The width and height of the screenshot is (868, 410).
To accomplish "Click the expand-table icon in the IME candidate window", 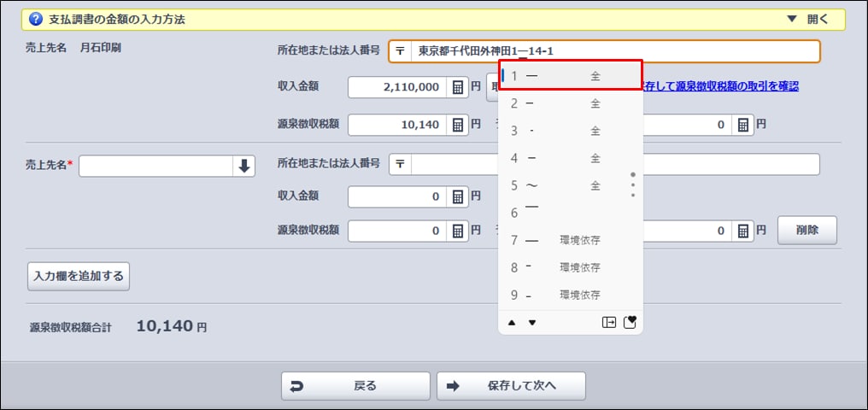I will click(609, 322).
